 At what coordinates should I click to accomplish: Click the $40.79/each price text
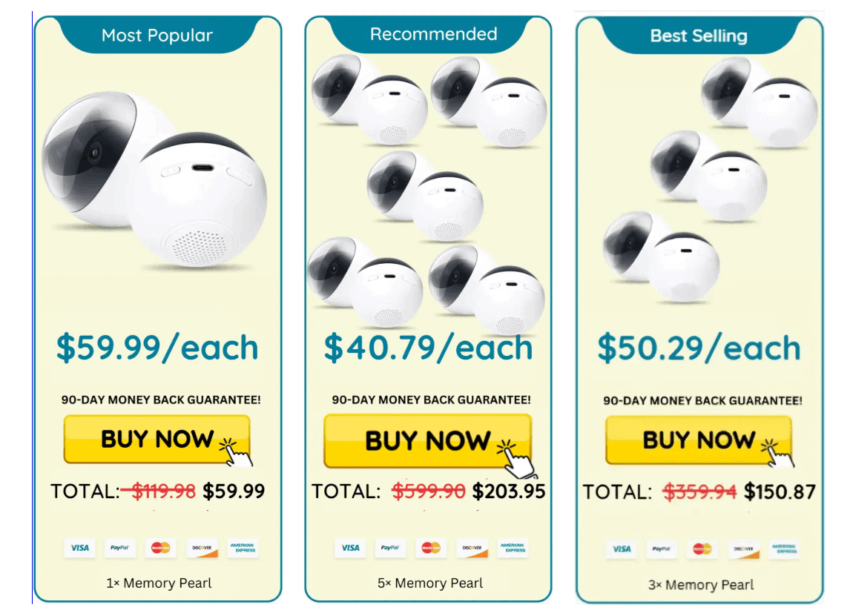coord(429,348)
